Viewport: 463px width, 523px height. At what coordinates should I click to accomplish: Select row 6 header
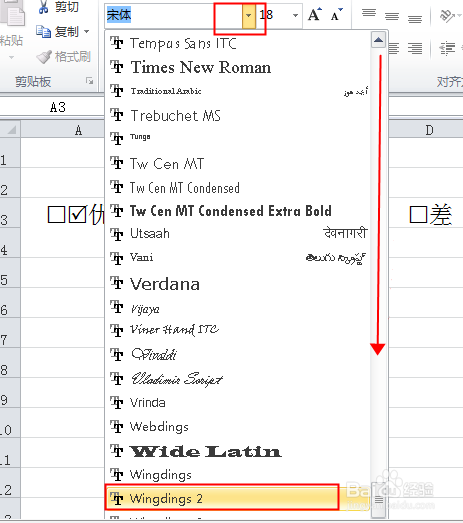click(10, 303)
